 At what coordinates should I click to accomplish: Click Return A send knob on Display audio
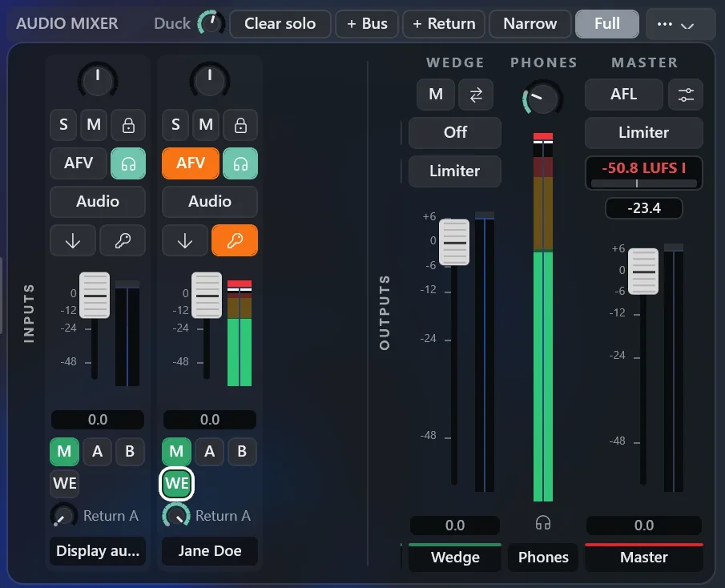[64, 515]
